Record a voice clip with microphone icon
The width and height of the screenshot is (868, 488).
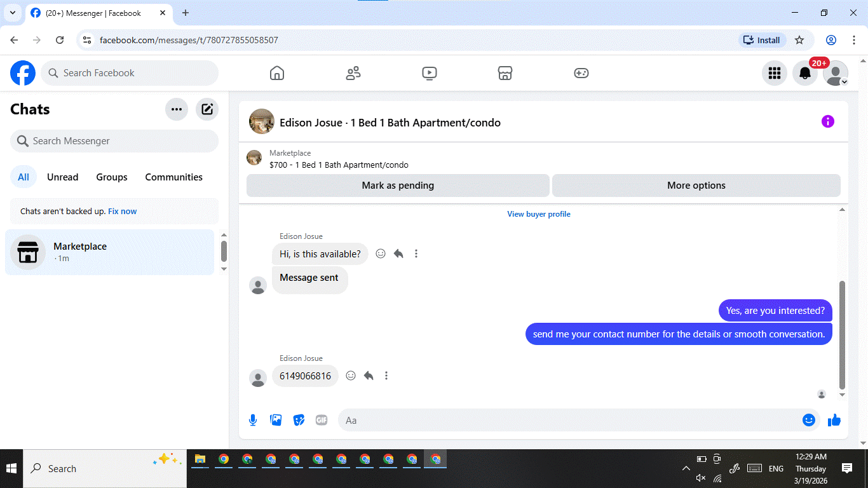tap(253, 420)
